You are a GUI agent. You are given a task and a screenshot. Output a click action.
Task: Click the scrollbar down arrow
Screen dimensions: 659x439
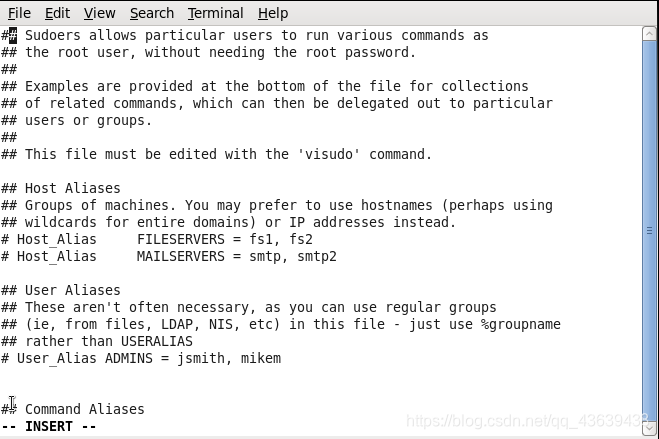[649, 428]
